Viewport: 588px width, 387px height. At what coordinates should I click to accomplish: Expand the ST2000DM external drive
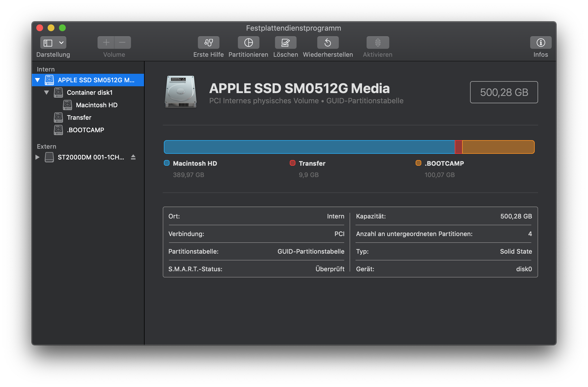tap(37, 157)
